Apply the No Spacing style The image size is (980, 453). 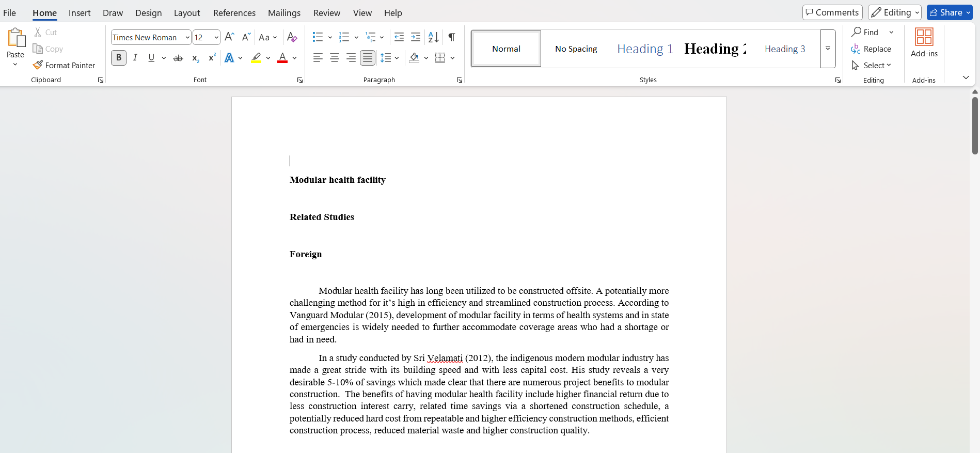(576, 49)
